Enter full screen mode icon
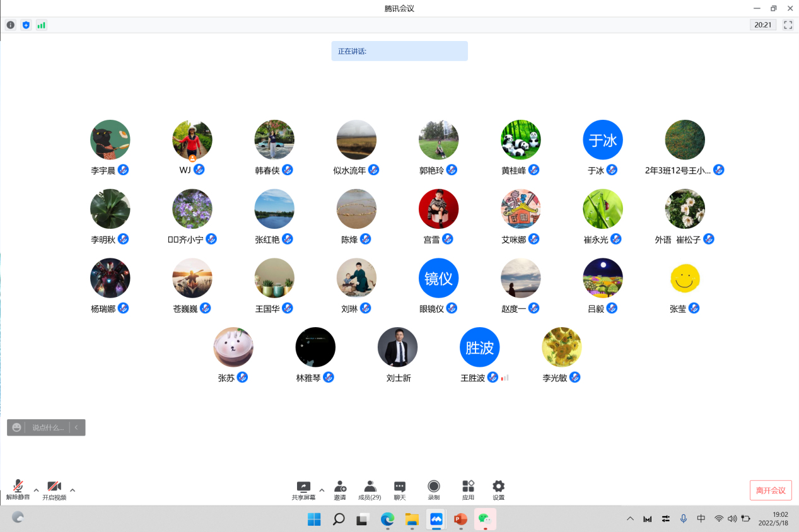The width and height of the screenshot is (799, 532). [x=788, y=25]
